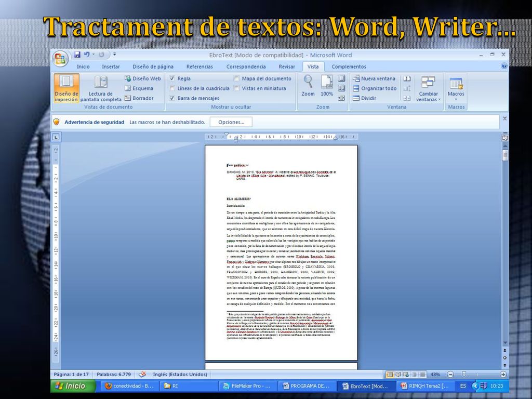Switch to Diseño Web view
Screen dimensions: 532x399
[142, 78]
